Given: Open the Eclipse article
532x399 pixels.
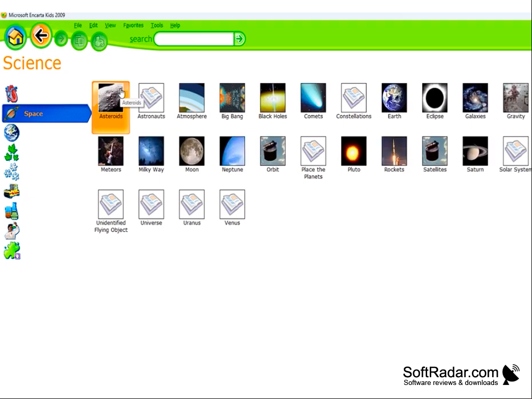Looking at the screenshot, I should coord(434,101).
